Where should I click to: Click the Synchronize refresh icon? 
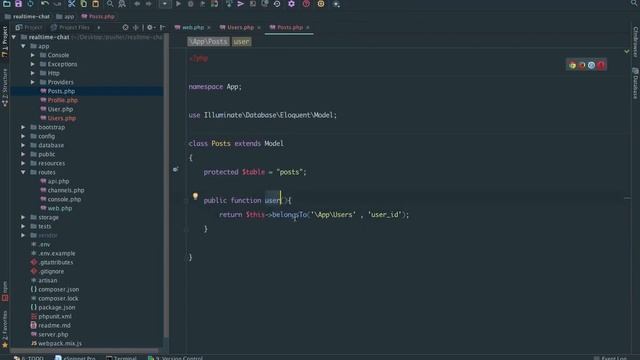point(30,4)
